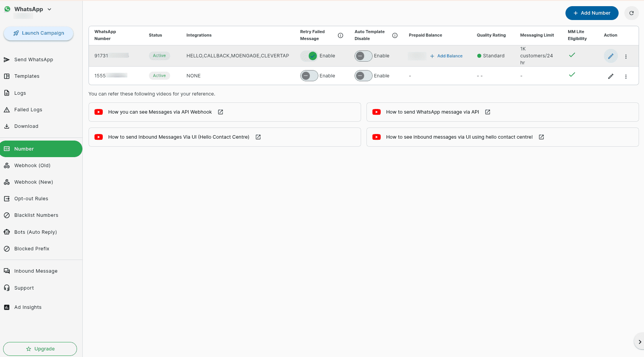Open more options for 1555 number
Screen dimensions: 644x357
tap(626, 77)
